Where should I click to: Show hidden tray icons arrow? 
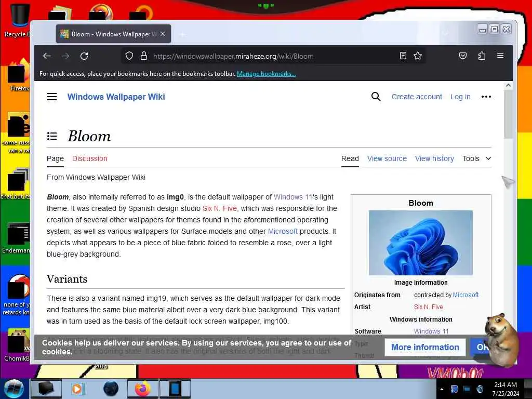tap(442, 389)
